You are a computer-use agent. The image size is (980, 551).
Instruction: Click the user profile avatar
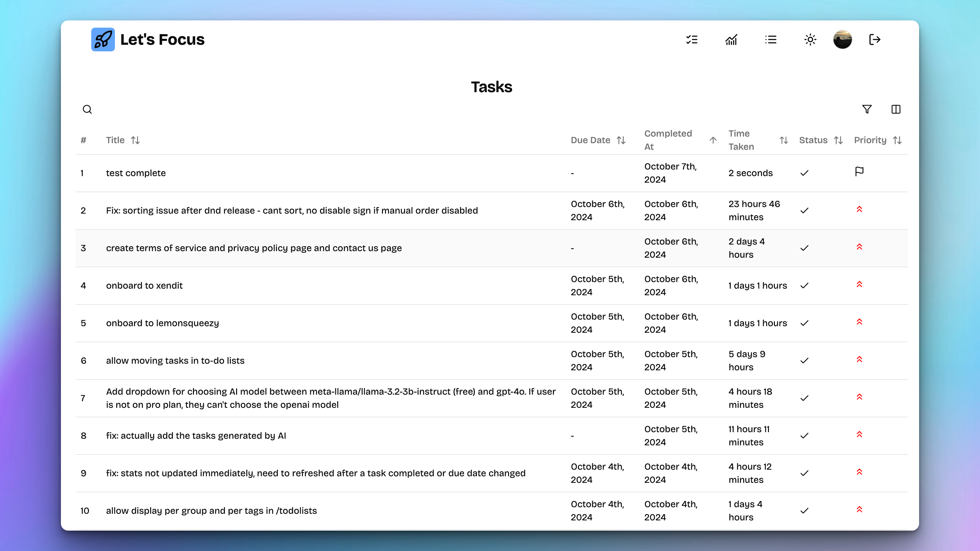coord(842,39)
